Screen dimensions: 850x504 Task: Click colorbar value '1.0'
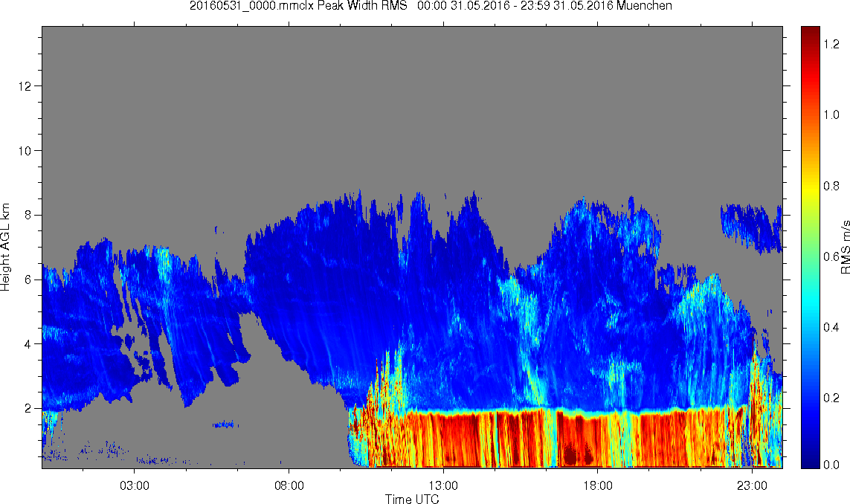831,115
